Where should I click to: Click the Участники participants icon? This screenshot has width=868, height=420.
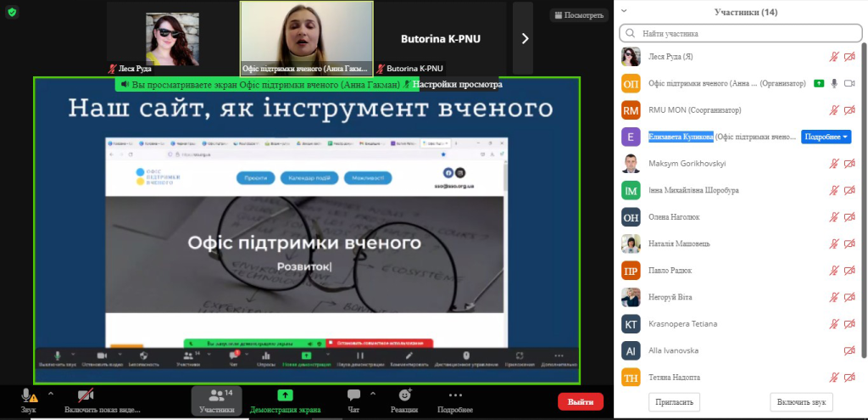(217, 400)
